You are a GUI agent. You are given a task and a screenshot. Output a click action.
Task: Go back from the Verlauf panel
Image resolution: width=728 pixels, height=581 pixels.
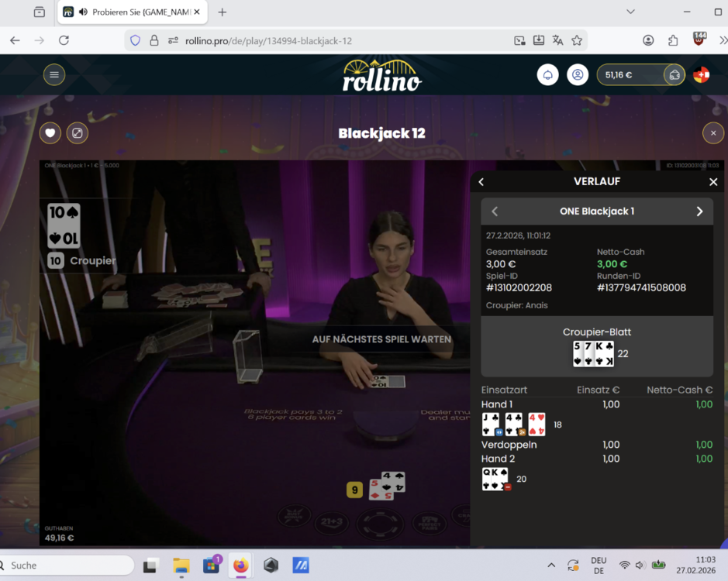pos(481,181)
